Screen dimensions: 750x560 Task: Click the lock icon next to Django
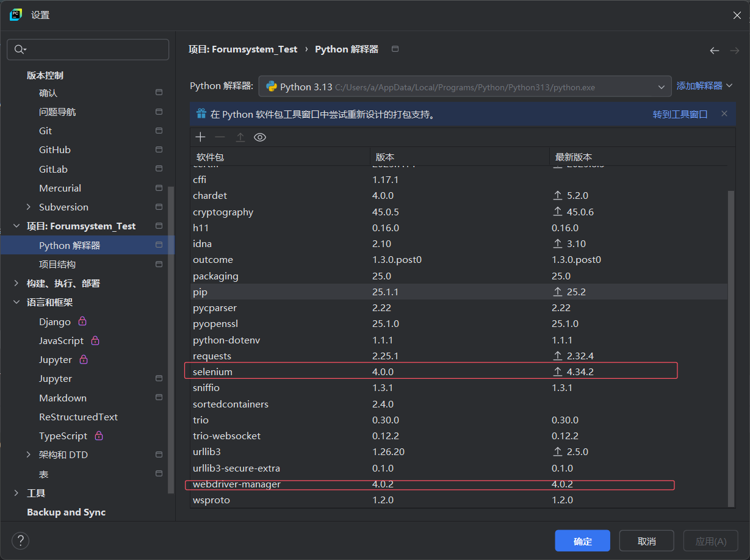(x=83, y=321)
